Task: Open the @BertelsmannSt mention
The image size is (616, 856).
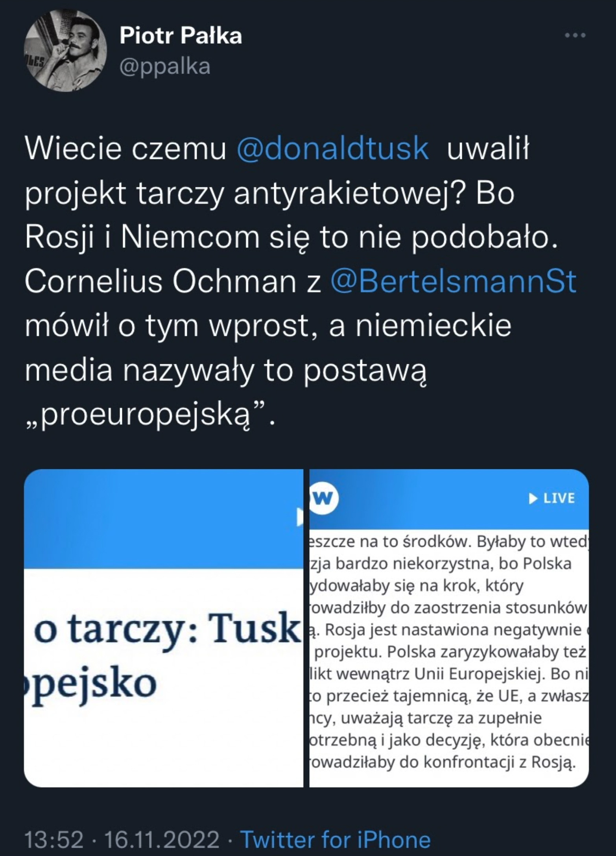Action: pyautogui.click(x=454, y=282)
